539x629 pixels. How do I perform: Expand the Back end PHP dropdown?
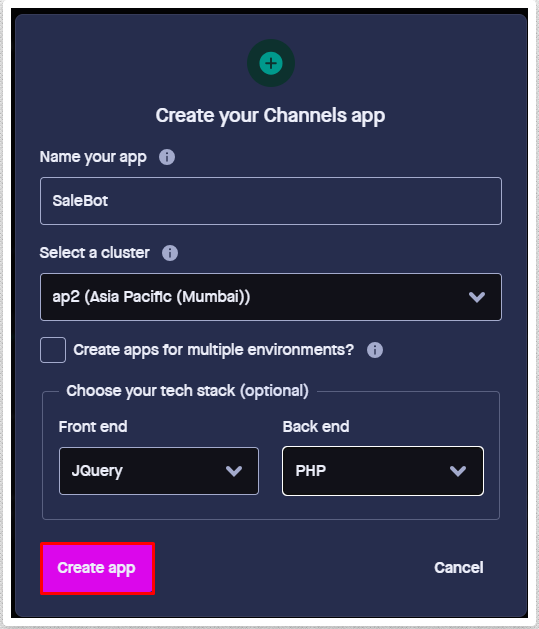(x=383, y=471)
